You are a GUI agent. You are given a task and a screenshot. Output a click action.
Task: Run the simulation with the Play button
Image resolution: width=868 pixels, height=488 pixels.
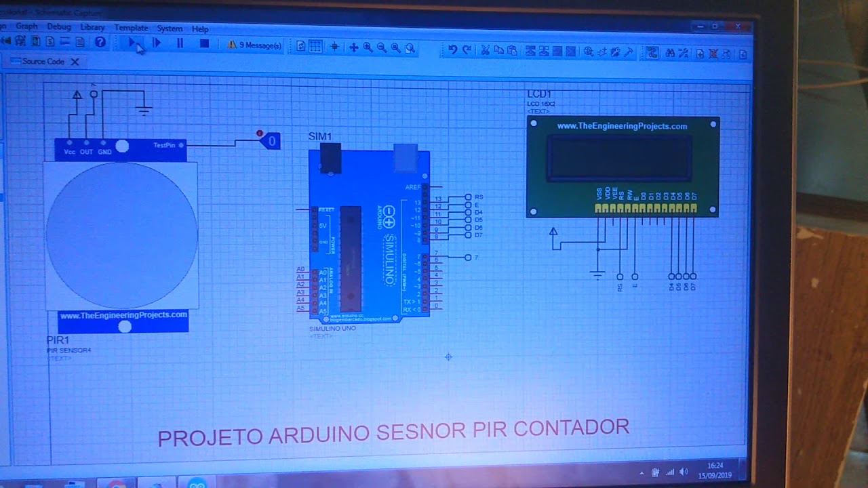pos(133,43)
